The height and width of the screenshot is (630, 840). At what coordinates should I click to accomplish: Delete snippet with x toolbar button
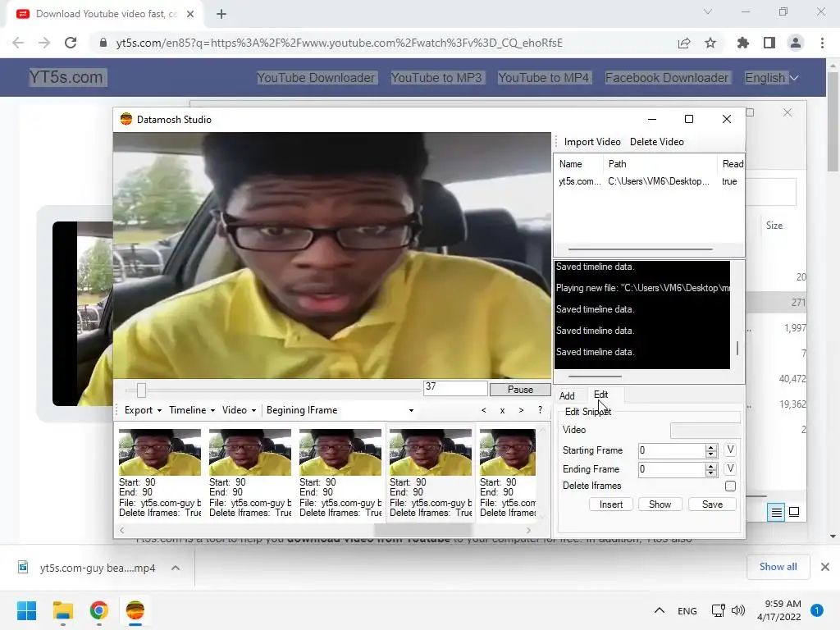tap(503, 410)
